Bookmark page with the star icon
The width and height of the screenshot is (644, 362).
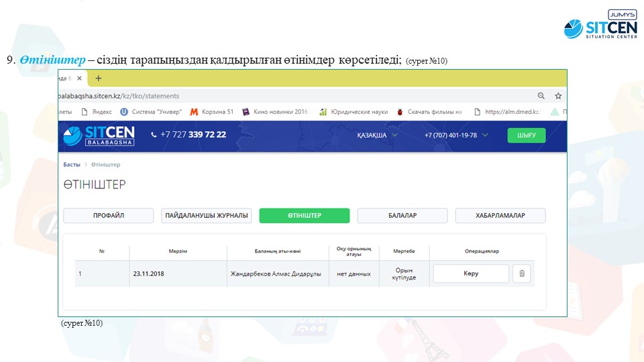[557, 96]
